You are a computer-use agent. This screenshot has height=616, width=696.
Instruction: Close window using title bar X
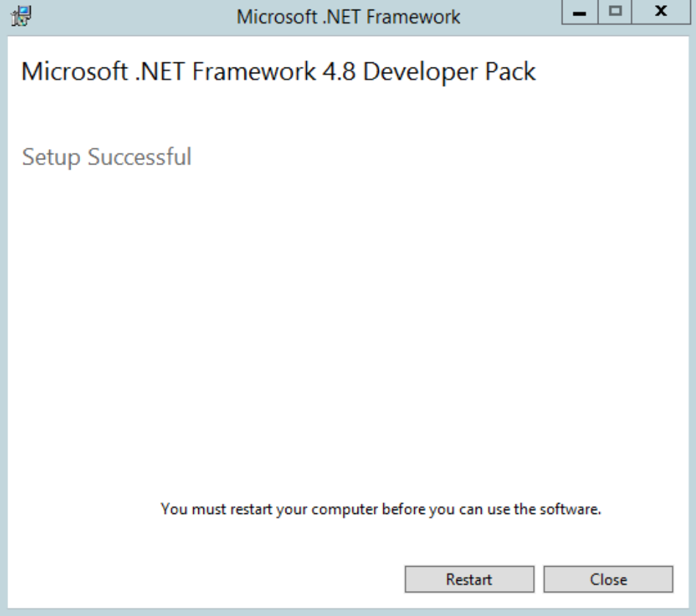coord(661,12)
